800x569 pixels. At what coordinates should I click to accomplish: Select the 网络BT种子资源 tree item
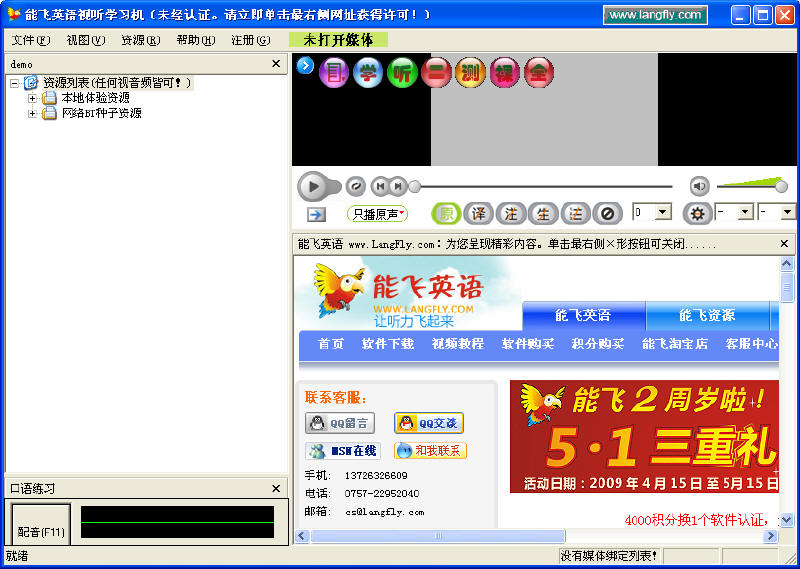(102, 113)
